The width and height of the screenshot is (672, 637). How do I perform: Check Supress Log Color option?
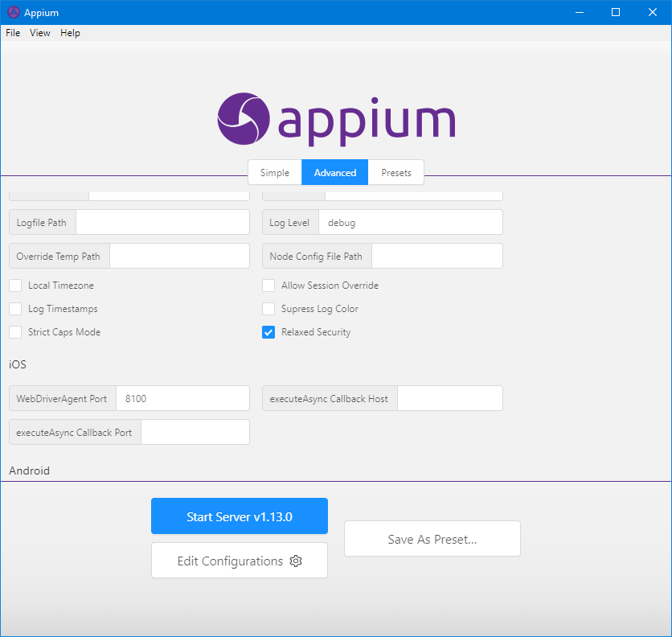[x=268, y=309]
